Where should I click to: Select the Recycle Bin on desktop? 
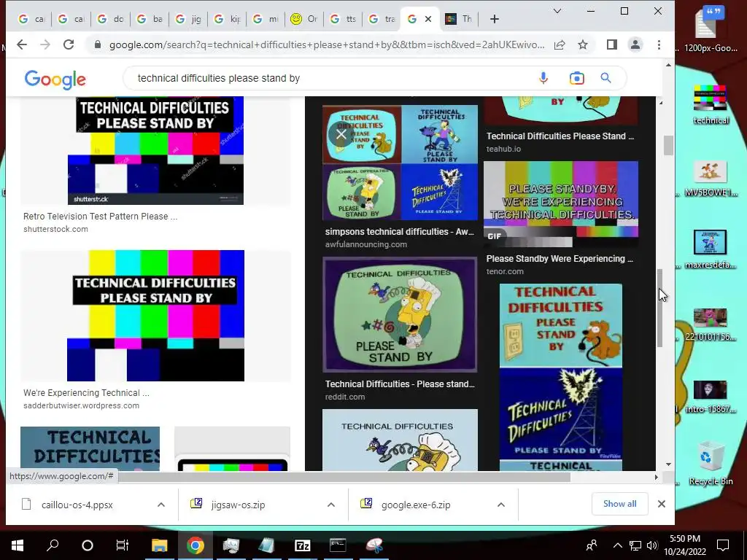711,463
